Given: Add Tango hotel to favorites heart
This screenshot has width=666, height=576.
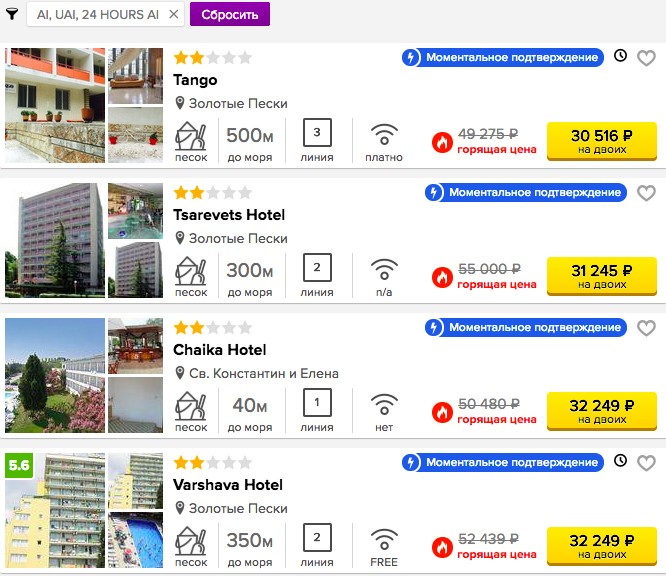Looking at the screenshot, I should (x=646, y=58).
